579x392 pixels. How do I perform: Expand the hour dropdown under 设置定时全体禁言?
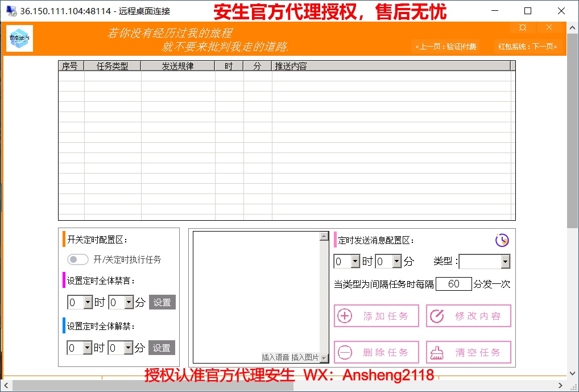pos(88,303)
